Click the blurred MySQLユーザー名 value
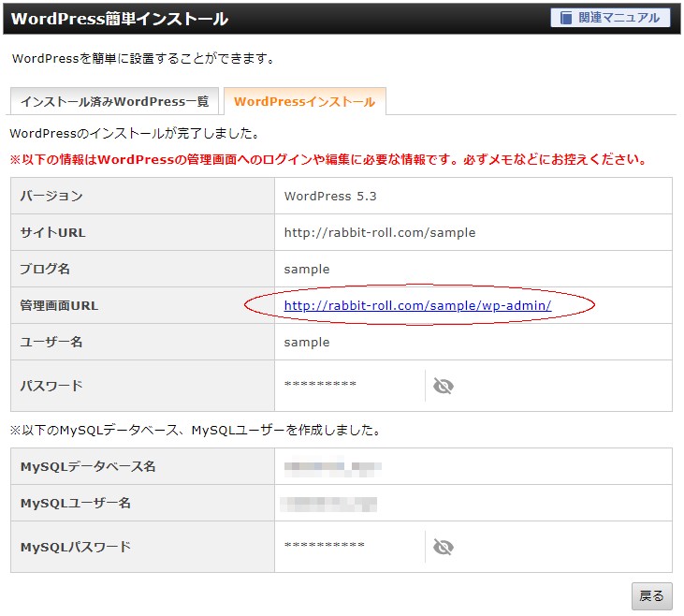The image size is (684, 616). [x=328, y=504]
